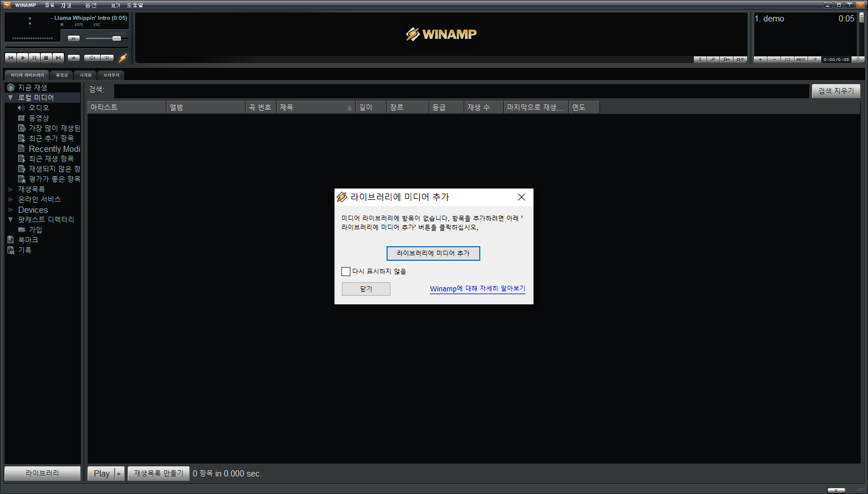Open the Winamp main menu icon in title bar

click(7, 5)
